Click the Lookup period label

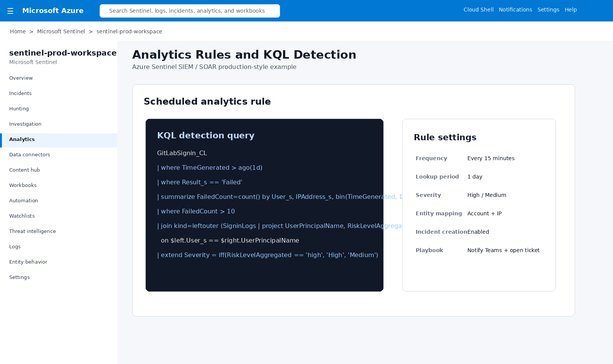click(437, 177)
